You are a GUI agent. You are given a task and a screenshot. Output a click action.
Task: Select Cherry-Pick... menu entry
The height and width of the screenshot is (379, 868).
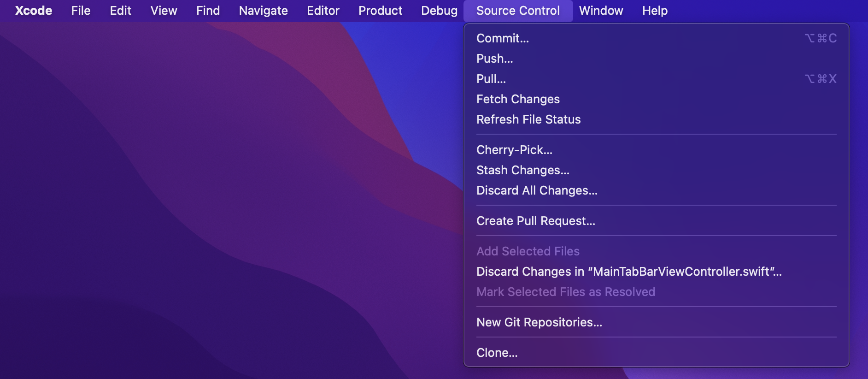[656, 150]
